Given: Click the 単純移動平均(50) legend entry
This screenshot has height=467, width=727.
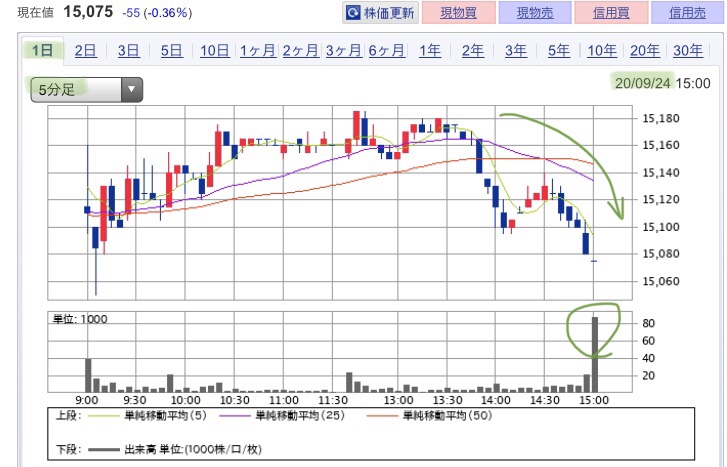Looking at the screenshot, I should 429,416.
